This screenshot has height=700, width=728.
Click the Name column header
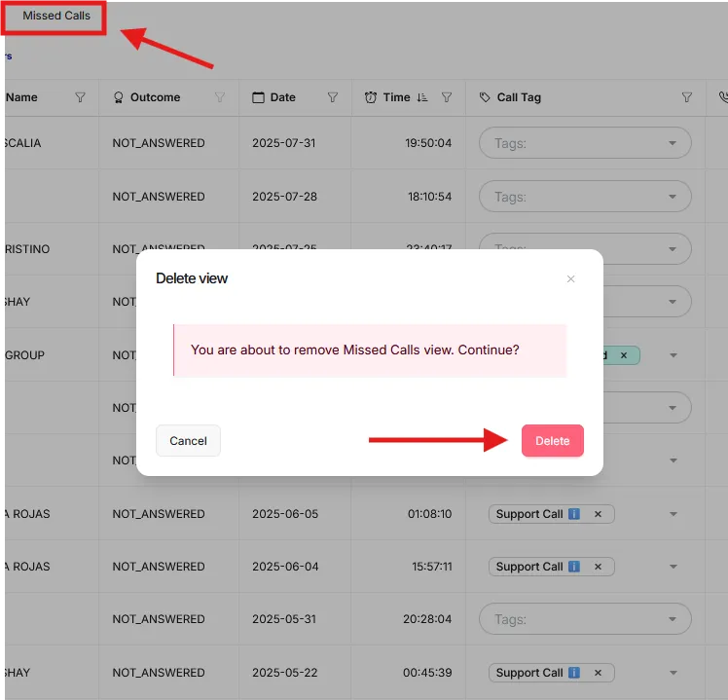point(21,97)
